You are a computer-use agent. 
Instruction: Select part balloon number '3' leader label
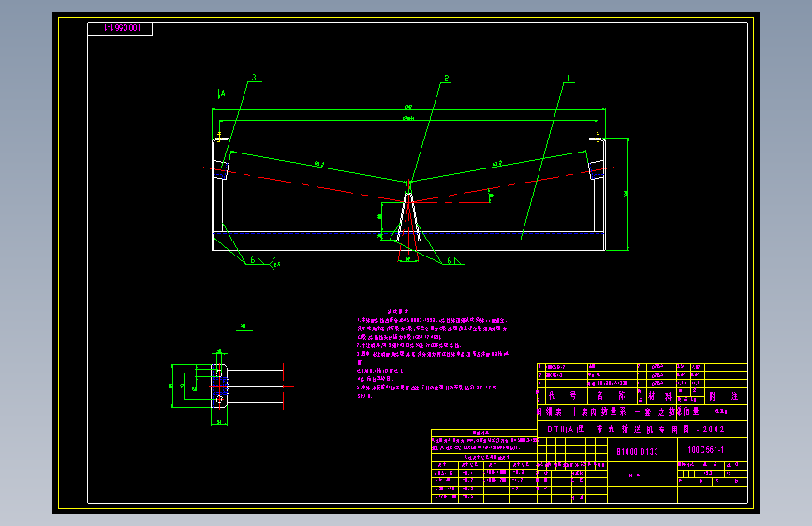pyautogui.click(x=254, y=78)
